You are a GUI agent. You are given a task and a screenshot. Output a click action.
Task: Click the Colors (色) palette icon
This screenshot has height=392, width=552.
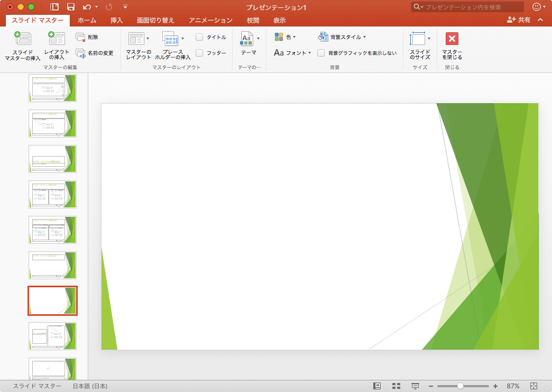[279, 37]
